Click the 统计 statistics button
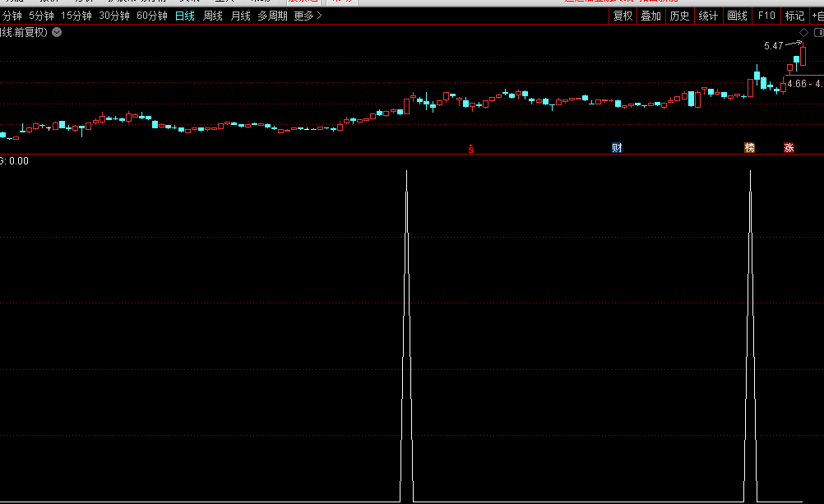 point(707,16)
